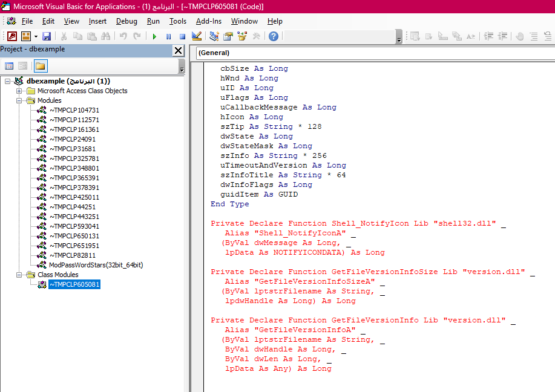Viewport: 555px width, 392px height.
Task: Run the code with the green play button
Action: point(154,36)
